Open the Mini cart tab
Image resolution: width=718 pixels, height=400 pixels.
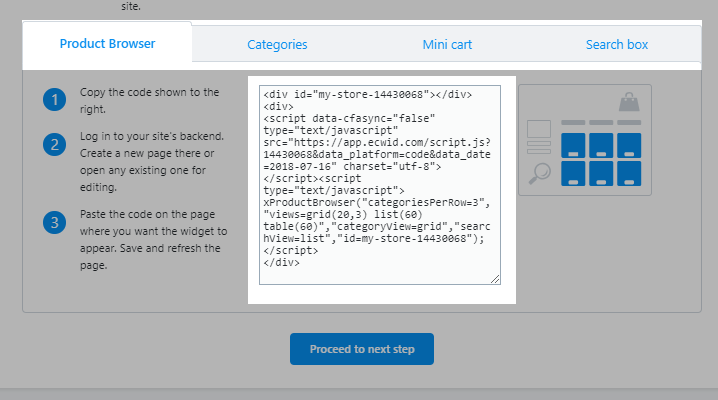tap(447, 44)
